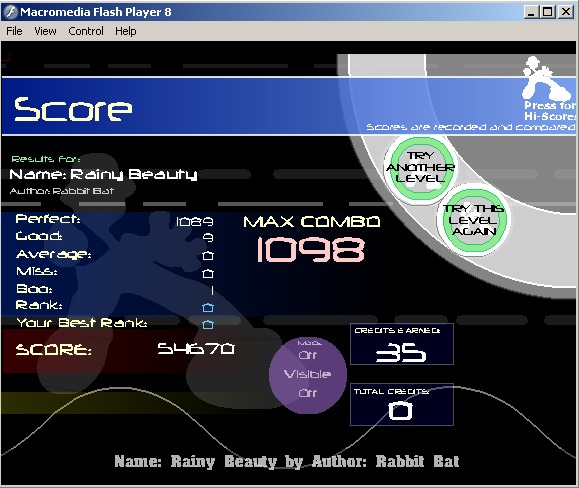Click the Name: Rainy Beauty song title
Viewport: 579px width, 488px height.
pos(103,174)
